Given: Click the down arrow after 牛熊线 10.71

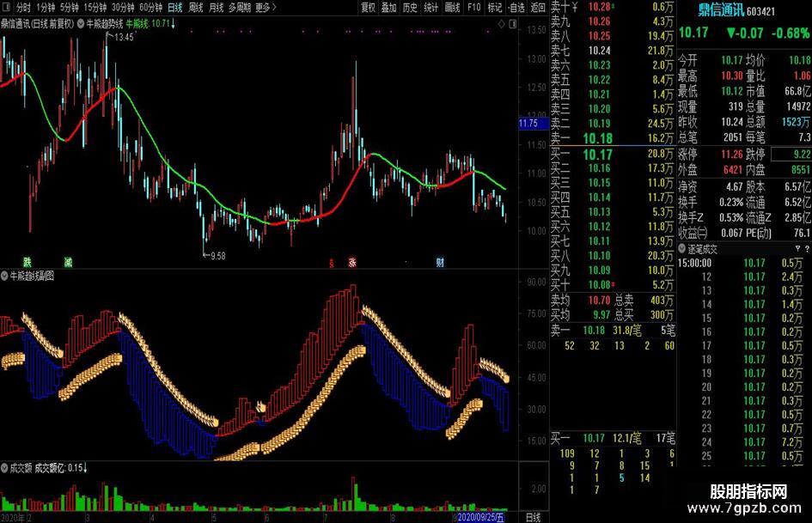Looking at the screenshot, I should click(173, 24).
